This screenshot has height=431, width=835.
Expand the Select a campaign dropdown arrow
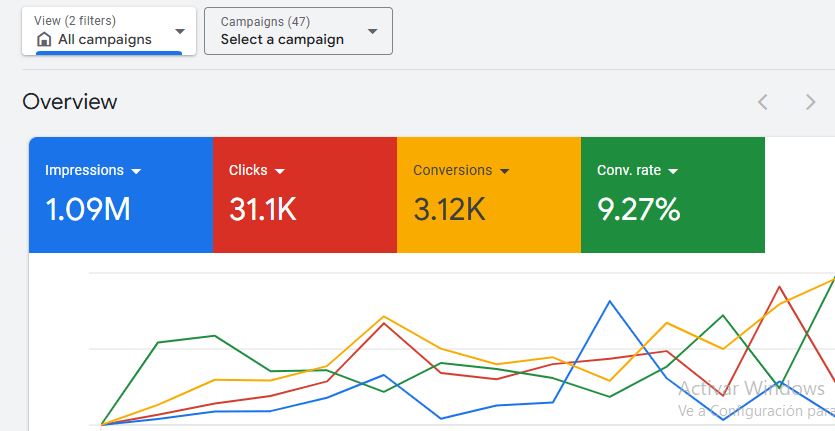point(372,31)
